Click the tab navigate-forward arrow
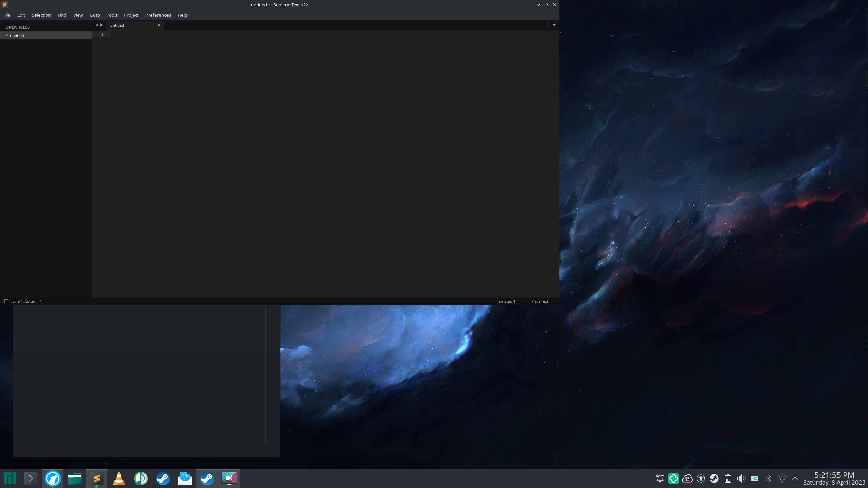Screen dimensions: 868x488 tap(102, 25)
